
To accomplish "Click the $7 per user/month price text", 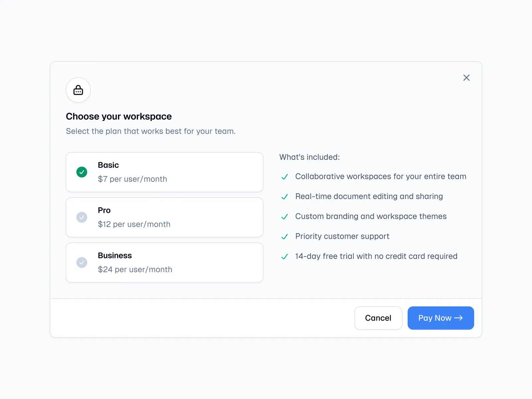I will tap(132, 179).
